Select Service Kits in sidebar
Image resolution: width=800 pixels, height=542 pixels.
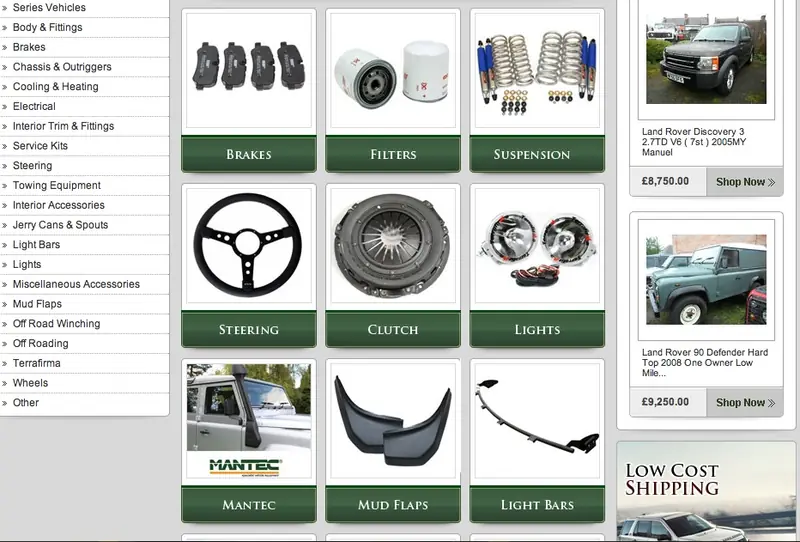(x=40, y=146)
